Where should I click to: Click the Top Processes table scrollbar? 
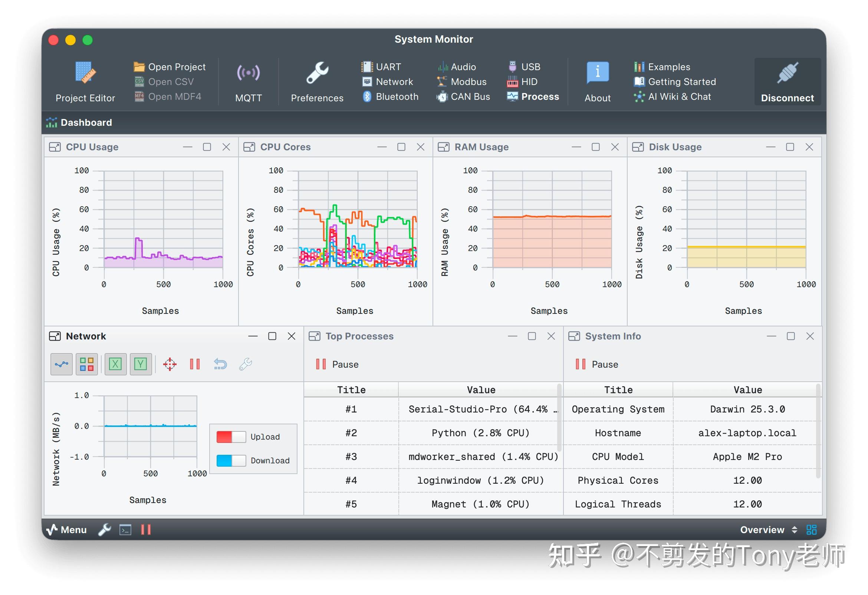(x=559, y=418)
